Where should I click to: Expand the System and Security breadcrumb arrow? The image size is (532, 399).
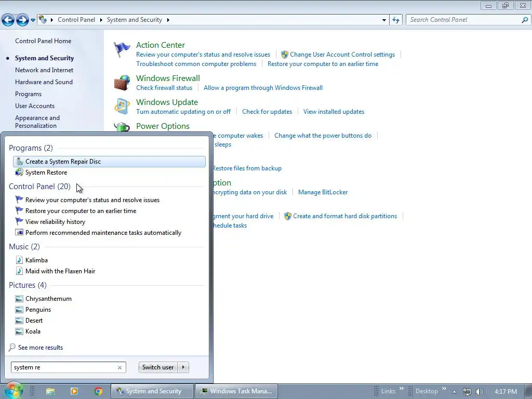(168, 20)
